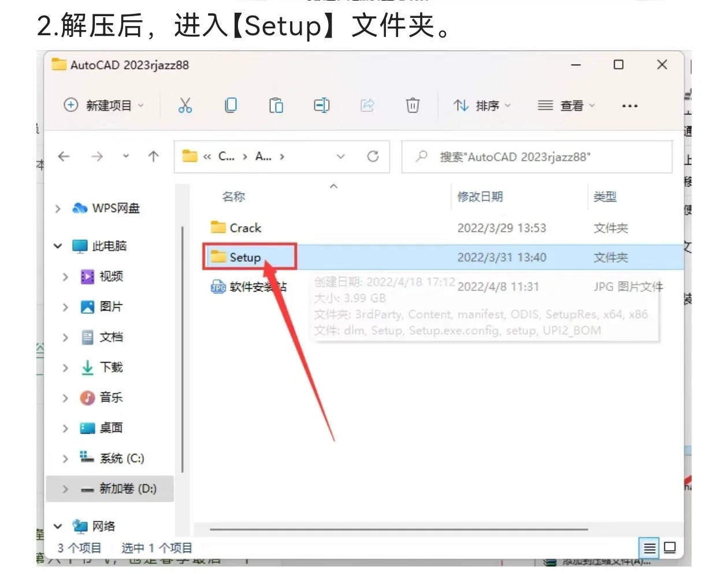Navigate up one folder level
This screenshot has width=728, height=574.
click(x=153, y=156)
